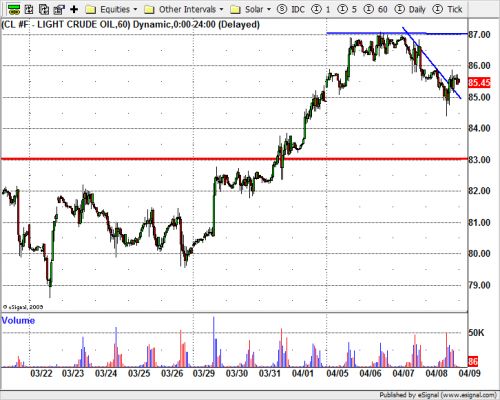Switch to the 1 minute interval
This screenshot has width=500, height=400.
[321, 9]
